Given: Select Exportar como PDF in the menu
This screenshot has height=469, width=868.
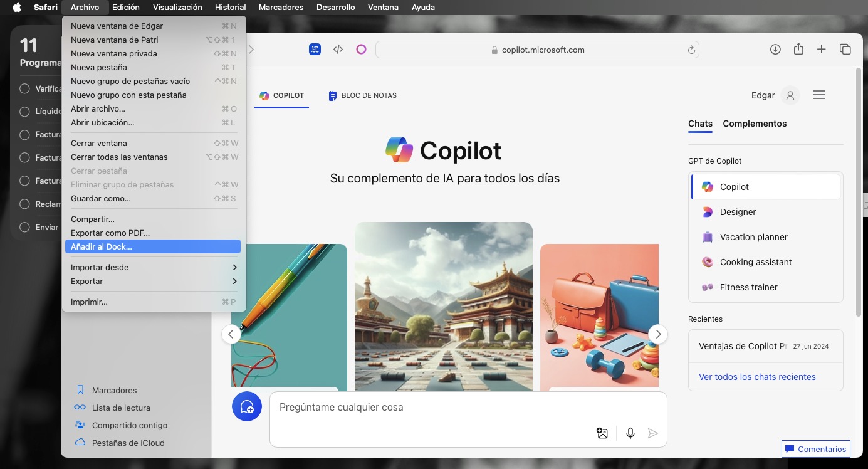Looking at the screenshot, I should coord(109,233).
